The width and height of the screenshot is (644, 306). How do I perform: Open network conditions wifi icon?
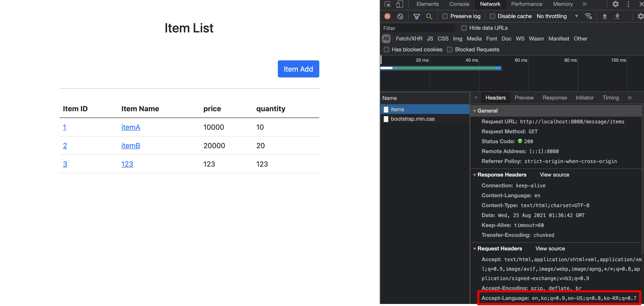coord(588,16)
